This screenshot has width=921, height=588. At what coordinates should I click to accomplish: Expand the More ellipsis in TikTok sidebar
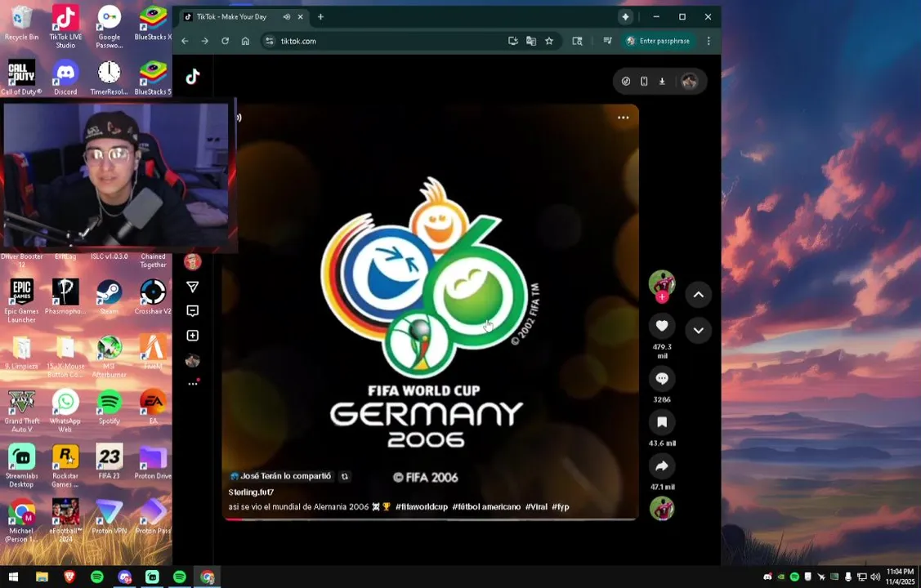tap(193, 384)
